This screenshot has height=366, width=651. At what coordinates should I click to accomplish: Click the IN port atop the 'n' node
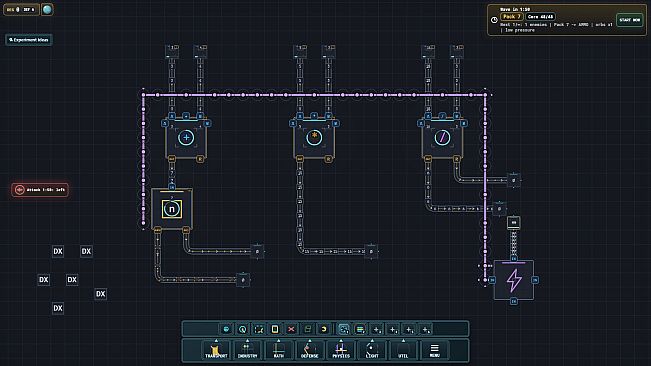tap(172, 187)
